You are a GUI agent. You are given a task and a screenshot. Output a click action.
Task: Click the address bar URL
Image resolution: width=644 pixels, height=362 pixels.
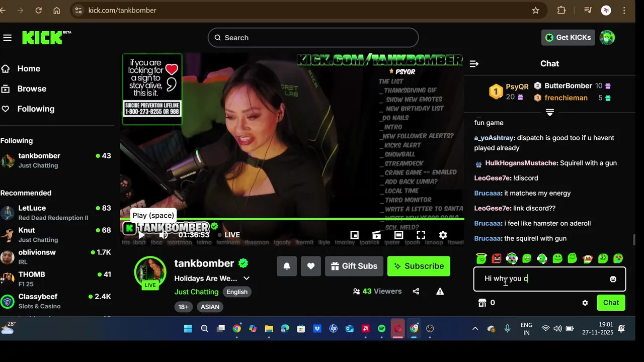[122, 10]
